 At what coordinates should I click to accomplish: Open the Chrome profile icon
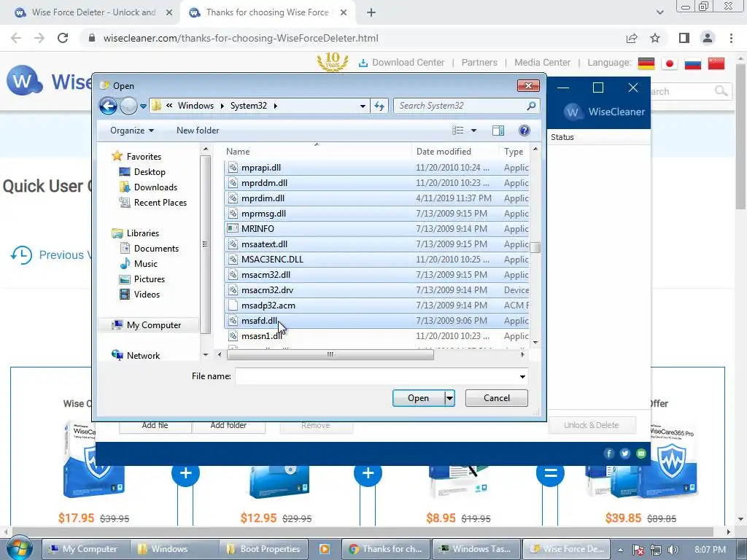(708, 38)
